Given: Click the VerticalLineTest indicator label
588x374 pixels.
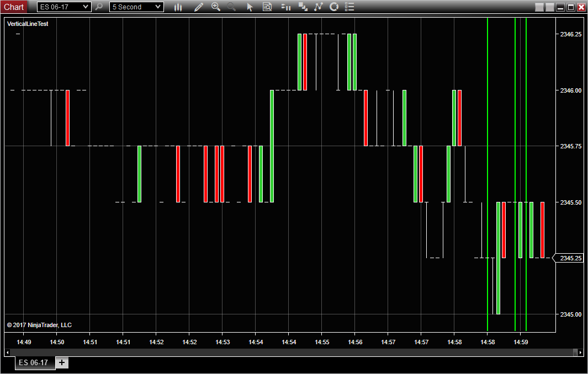Looking at the screenshot, I should click(x=28, y=24).
